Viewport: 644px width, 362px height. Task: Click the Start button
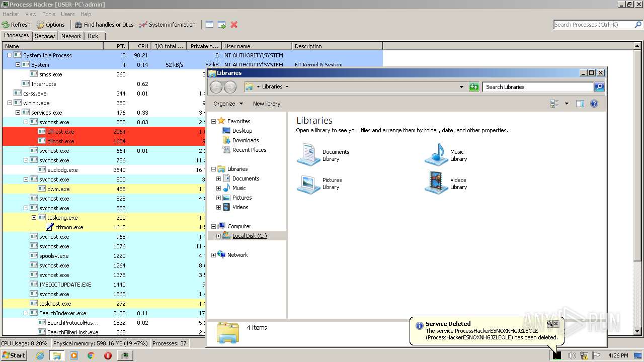(14, 355)
